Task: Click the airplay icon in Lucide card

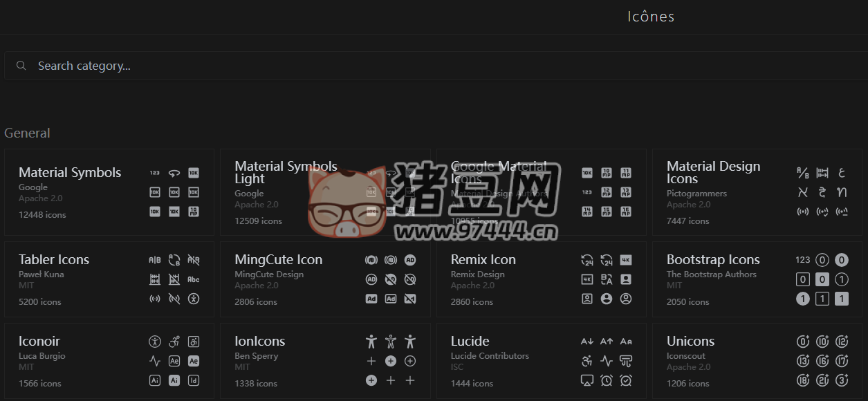Action: coord(587,380)
